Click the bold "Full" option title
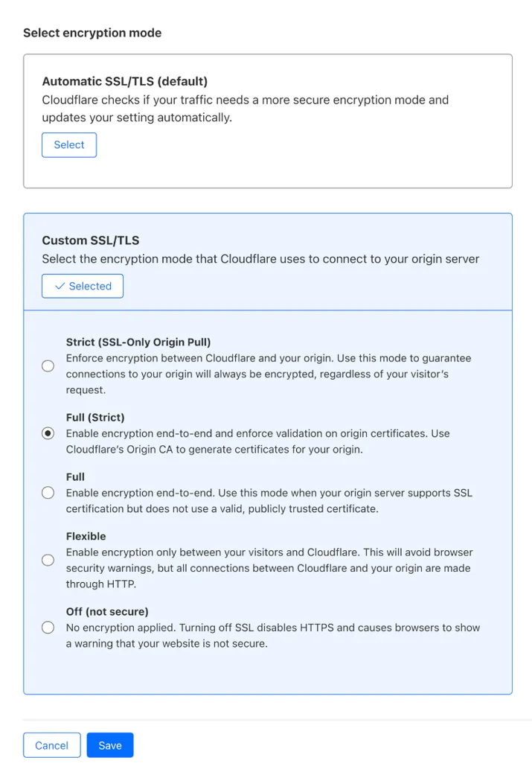 (x=75, y=476)
